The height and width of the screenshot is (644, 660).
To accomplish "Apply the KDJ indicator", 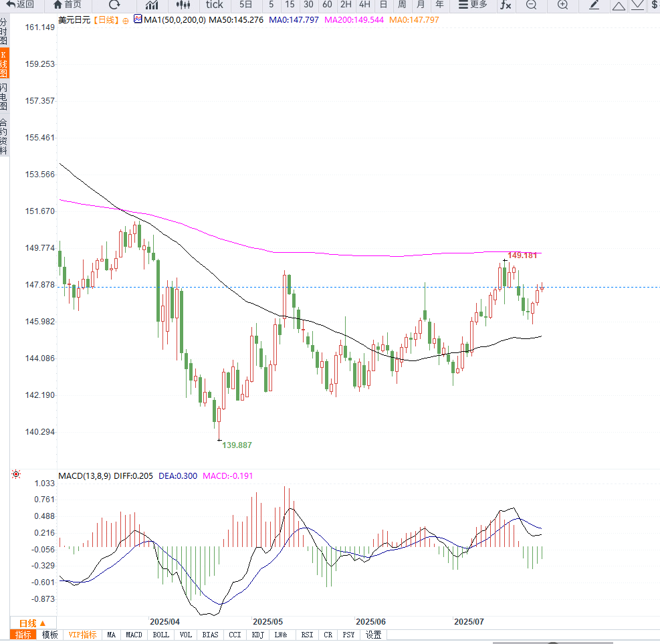I will pyautogui.click(x=257, y=635).
